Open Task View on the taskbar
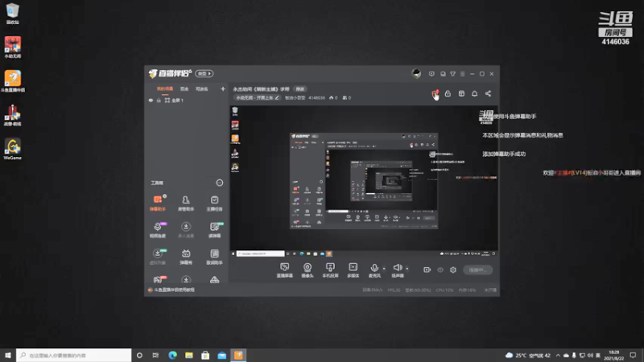The image size is (644, 362). pyautogui.click(x=155, y=355)
